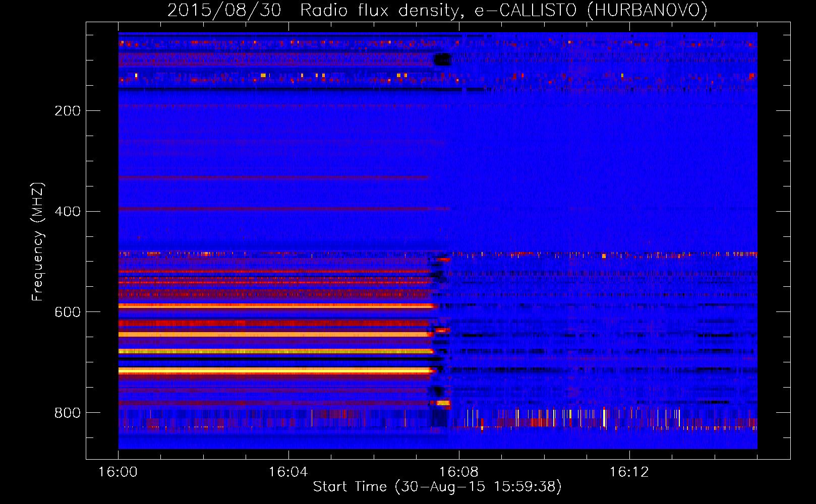The height and width of the screenshot is (504, 816).
Task: Click the '16:04' time axis label
Action: point(288,472)
